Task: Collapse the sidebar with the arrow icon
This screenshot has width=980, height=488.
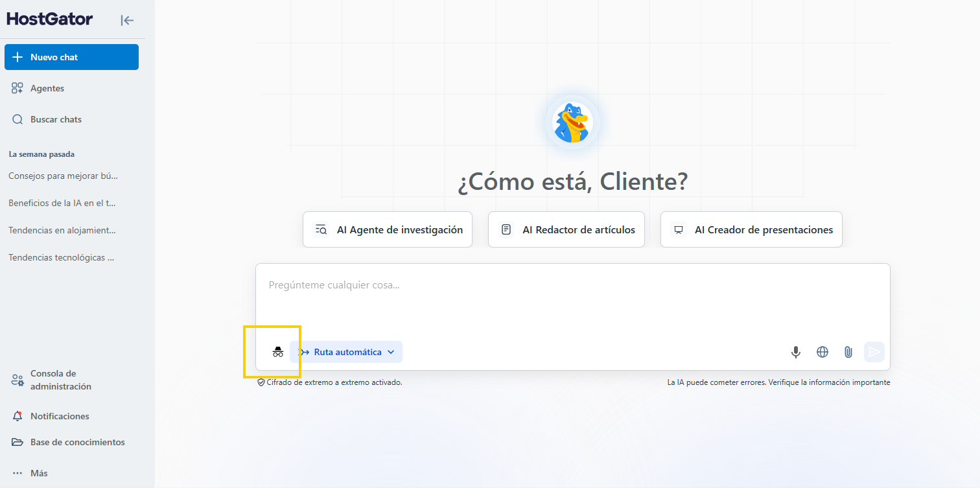Action: [127, 20]
